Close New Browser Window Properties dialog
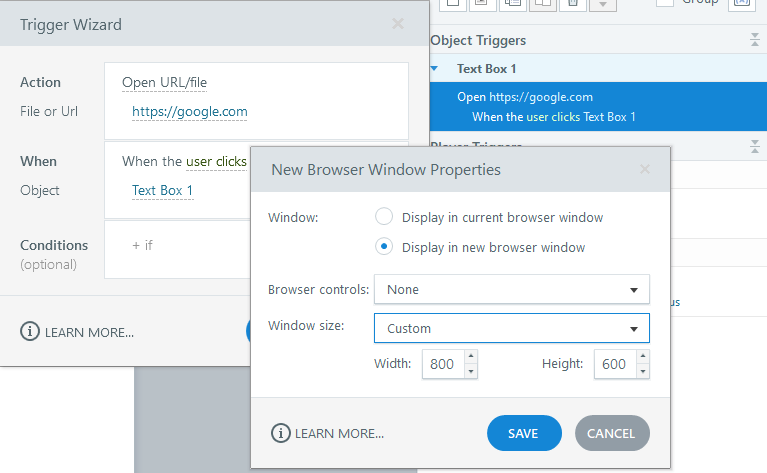Screen dimensions: 767x473 (645, 169)
